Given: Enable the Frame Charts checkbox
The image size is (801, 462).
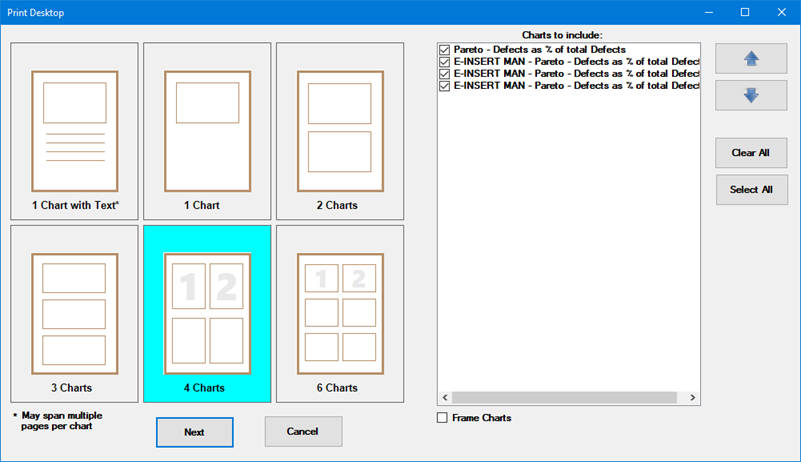Looking at the screenshot, I should pyautogui.click(x=443, y=418).
